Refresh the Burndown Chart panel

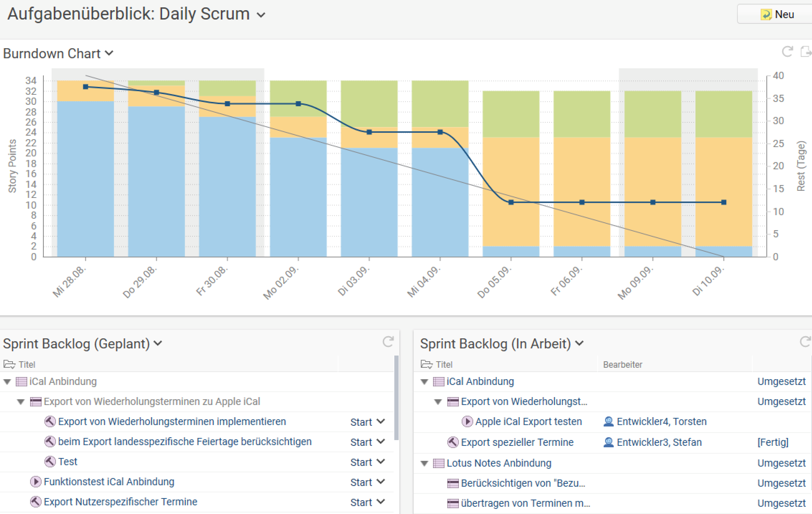point(787,52)
